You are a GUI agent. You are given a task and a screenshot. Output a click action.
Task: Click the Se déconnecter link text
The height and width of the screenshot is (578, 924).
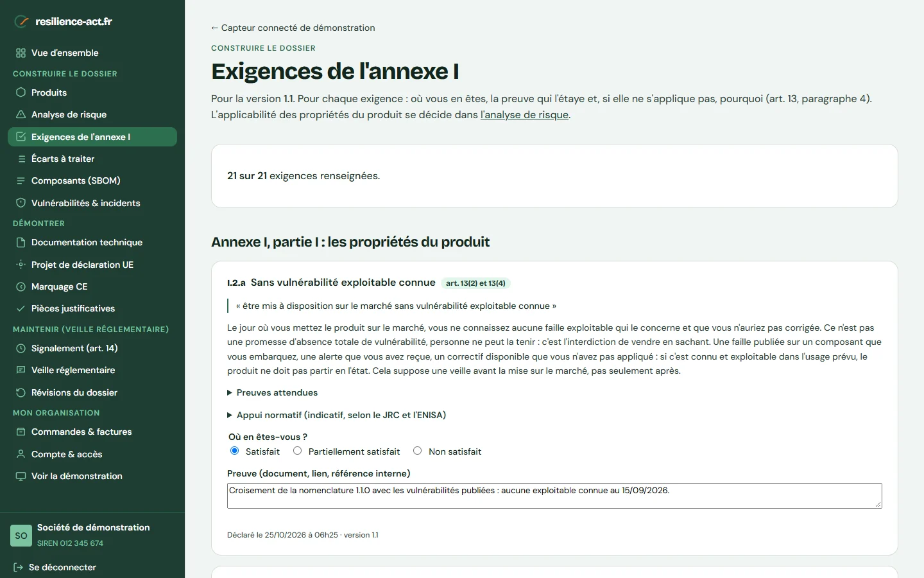click(62, 567)
